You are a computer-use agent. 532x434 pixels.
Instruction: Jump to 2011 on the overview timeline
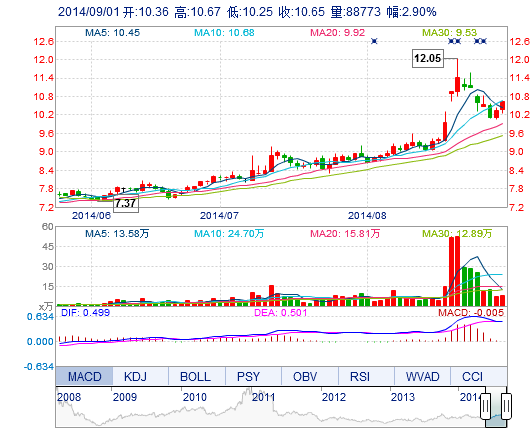point(263,397)
